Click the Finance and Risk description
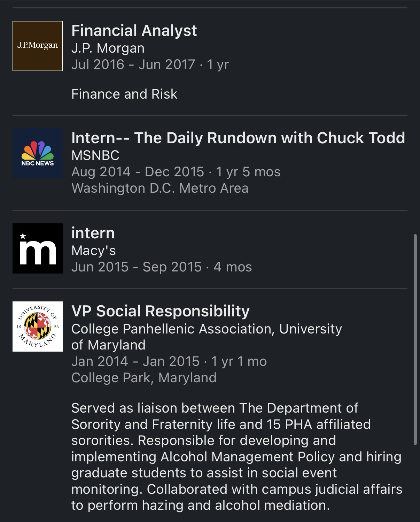This screenshot has width=420, height=522. point(124,94)
